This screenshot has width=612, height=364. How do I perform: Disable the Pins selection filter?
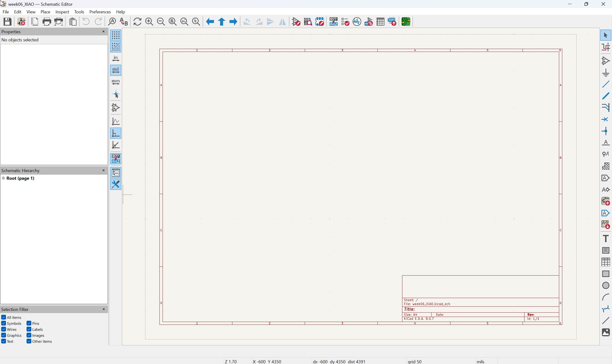click(29, 323)
